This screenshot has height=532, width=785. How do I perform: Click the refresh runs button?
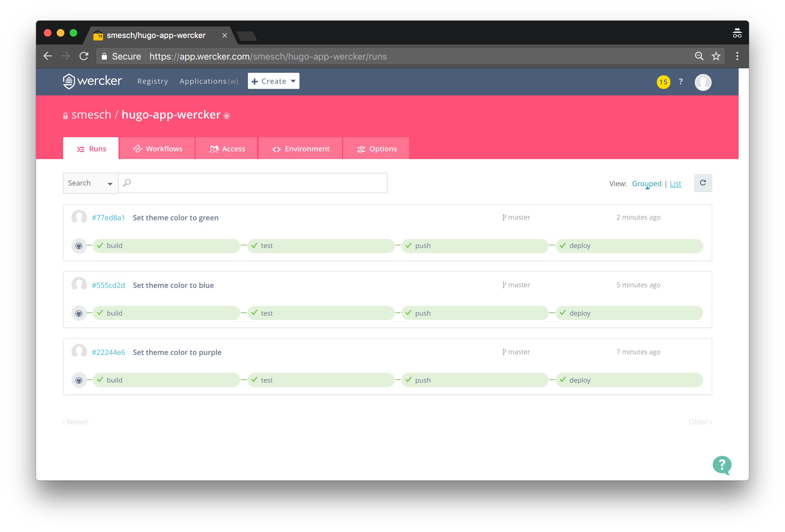coord(703,182)
